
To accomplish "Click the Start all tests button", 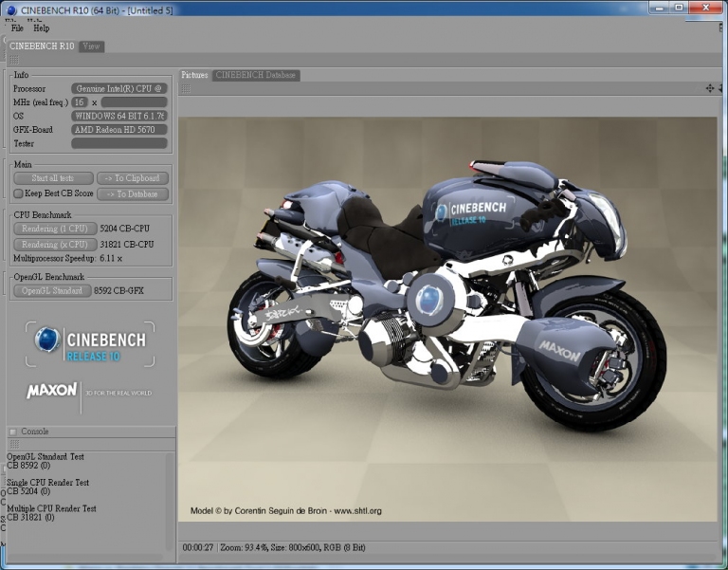I will pyautogui.click(x=53, y=178).
